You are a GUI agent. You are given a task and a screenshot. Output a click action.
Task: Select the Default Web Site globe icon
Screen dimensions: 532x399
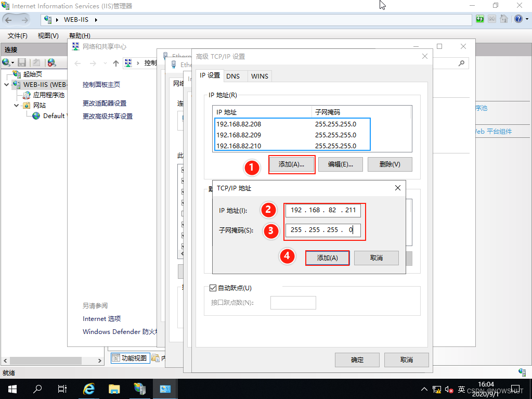tap(35, 115)
